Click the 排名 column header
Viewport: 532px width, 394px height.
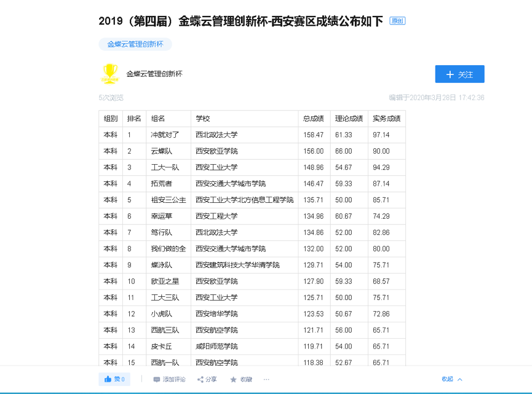[x=134, y=119]
